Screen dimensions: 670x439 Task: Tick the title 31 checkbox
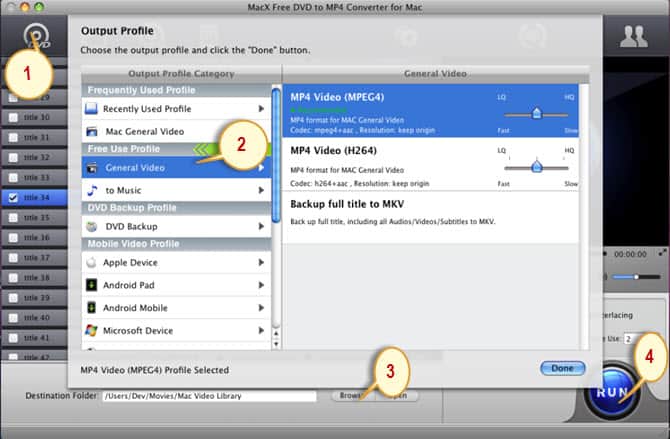pos(13,137)
